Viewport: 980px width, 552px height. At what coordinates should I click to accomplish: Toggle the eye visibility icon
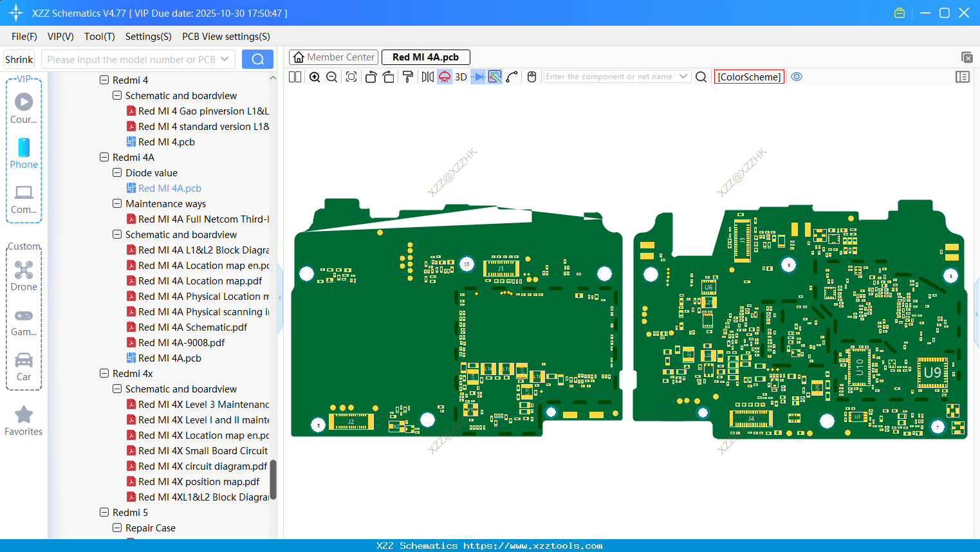click(x=797, y=77)
